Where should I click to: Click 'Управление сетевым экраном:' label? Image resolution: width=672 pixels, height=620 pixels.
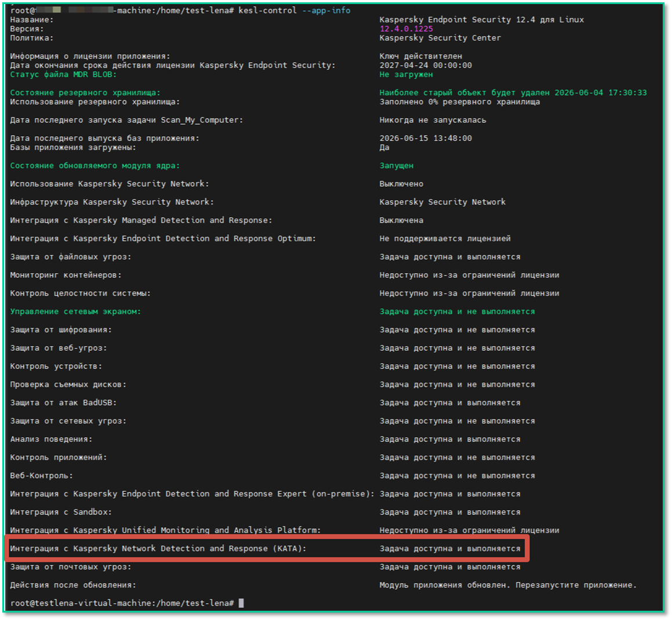(x=75, y=311)
